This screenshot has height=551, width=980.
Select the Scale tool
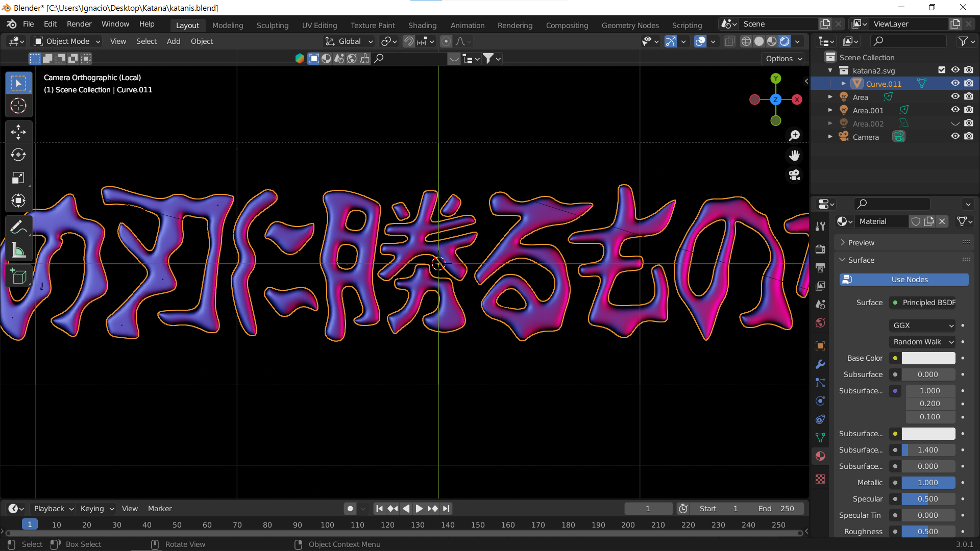(18, 178)
